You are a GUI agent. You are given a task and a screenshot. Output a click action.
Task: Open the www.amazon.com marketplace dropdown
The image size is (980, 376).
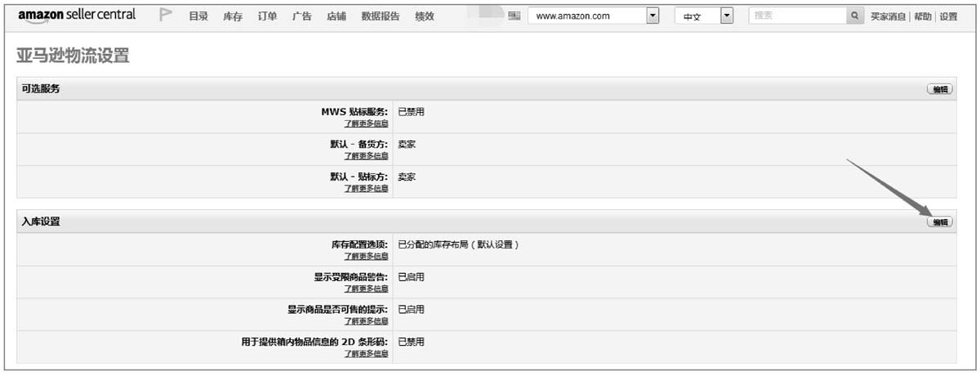pyautogui.click(x=594, y=16)
